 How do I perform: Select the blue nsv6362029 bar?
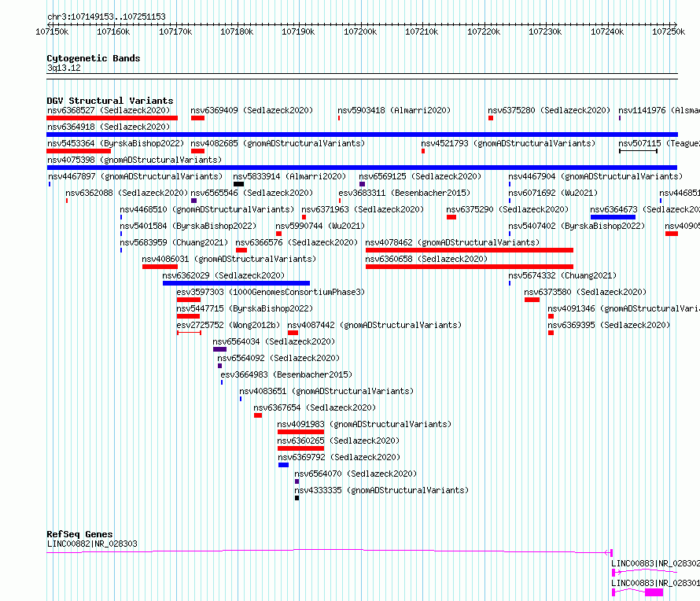point(236,283)
